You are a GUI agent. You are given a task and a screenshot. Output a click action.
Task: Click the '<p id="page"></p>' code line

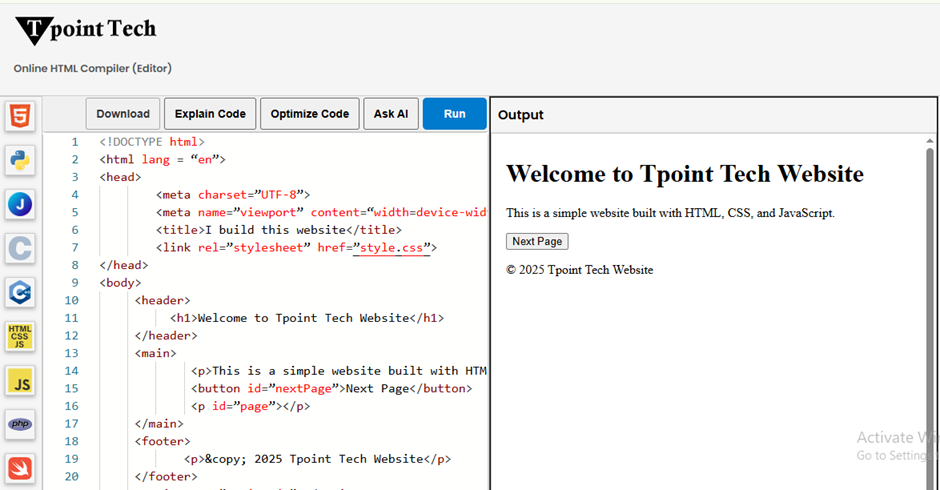[251, 407]
